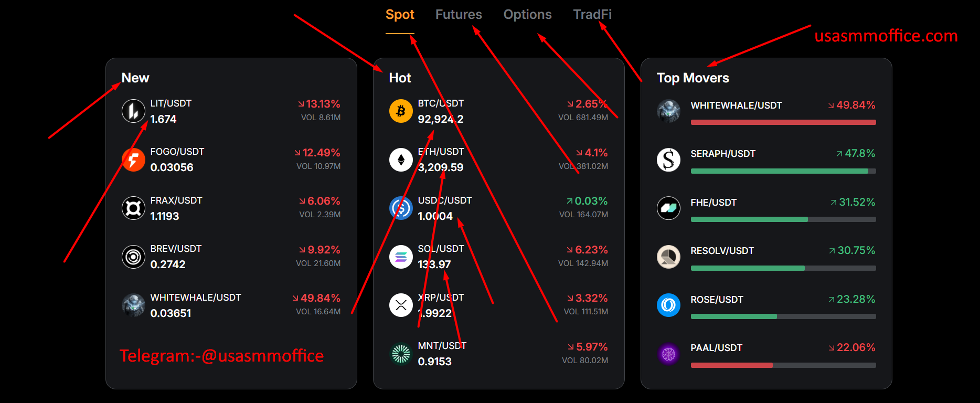Image resolution: width=980 pixels, height=403 pixels.
Task: Open the LIT/USDT trading pair
Action: click(x=171, y=103)
